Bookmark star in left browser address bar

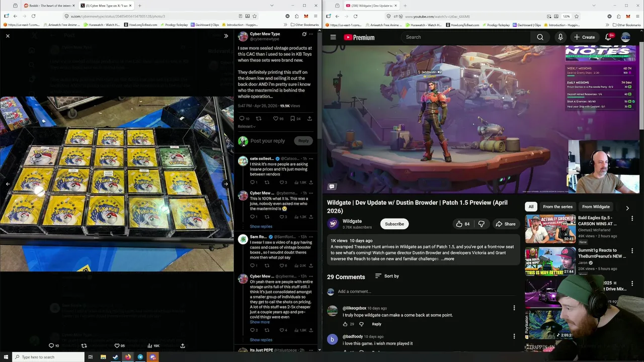(x=255, y=16)
